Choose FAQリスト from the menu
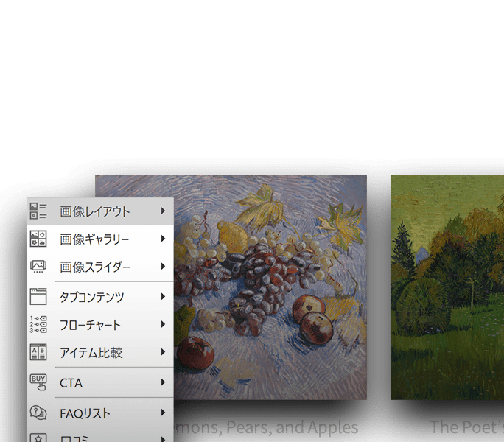Screen dimensions: 504x442 pos(100,413)
